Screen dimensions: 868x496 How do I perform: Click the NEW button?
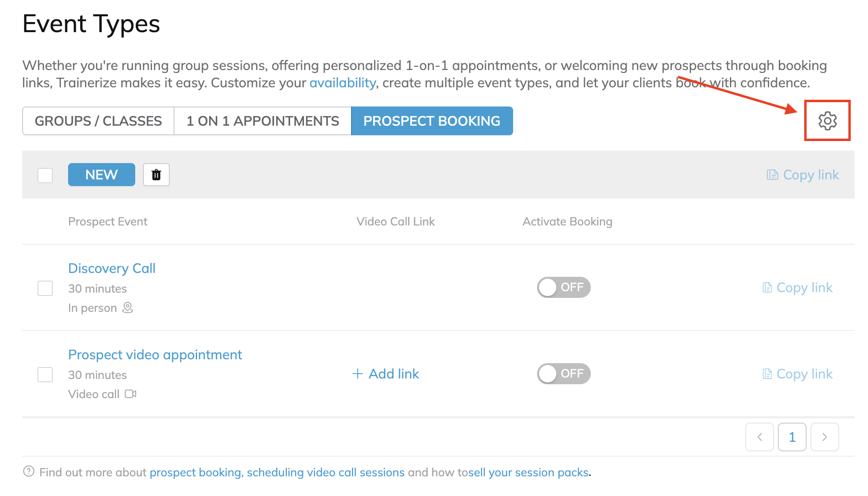101,175
